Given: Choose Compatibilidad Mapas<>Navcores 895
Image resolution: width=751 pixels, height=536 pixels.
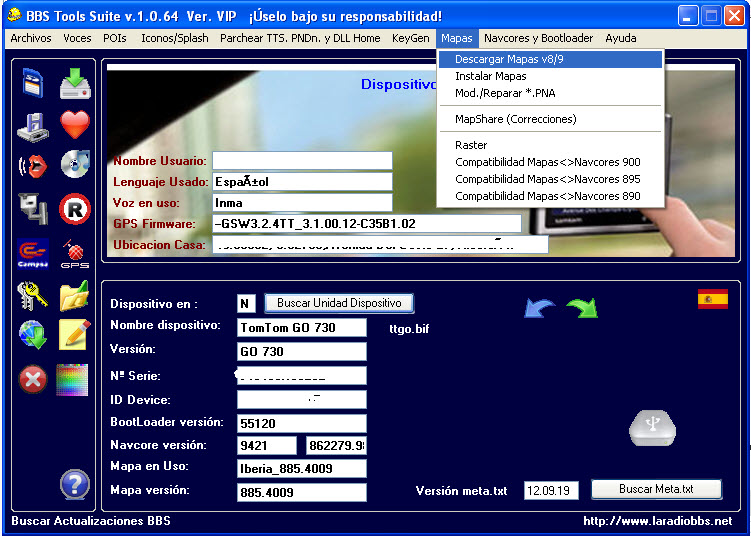Looking at the screenshot, I should tap(550, 179).
